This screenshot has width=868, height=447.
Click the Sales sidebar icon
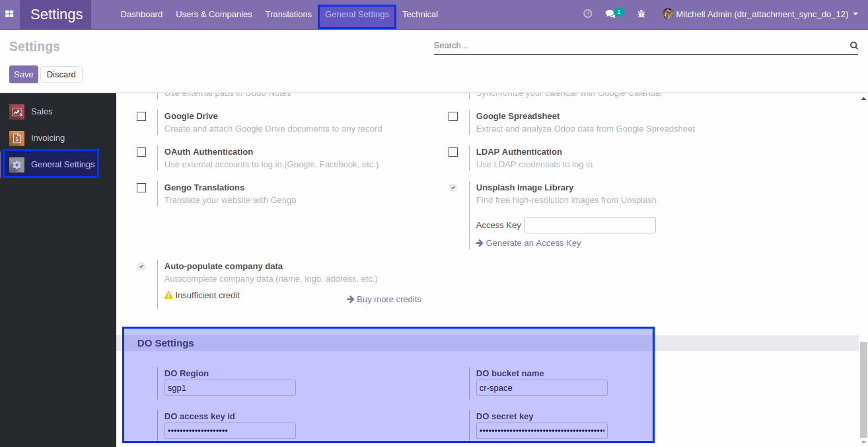click(x=17, y=112)
